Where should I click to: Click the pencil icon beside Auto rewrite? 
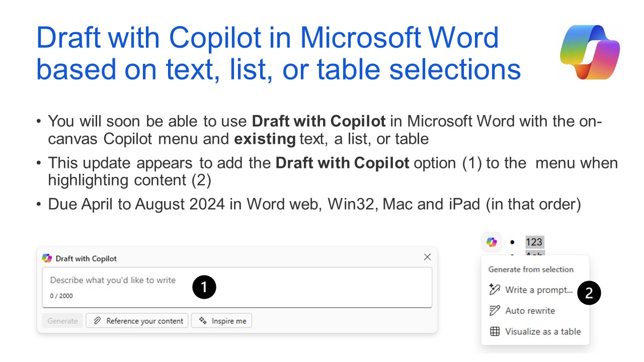(495, 311)
